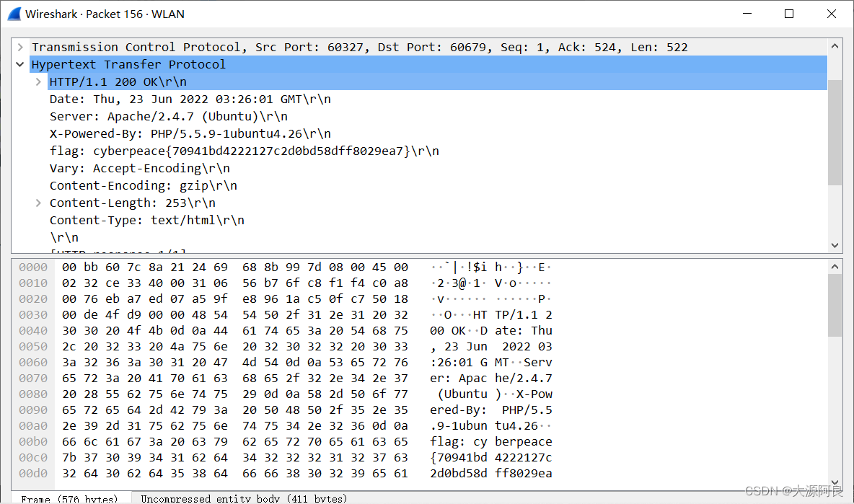
Task: Select the Server: Apache/2.4.7 header line
Action: point(168,116)
